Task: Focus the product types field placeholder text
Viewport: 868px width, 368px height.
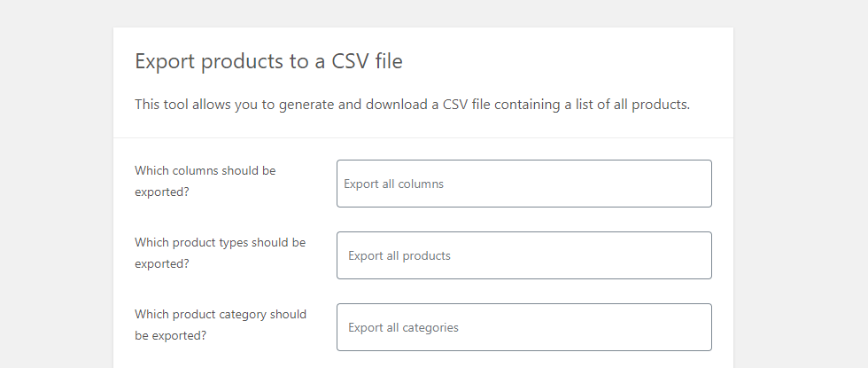Action: point(399,256)
